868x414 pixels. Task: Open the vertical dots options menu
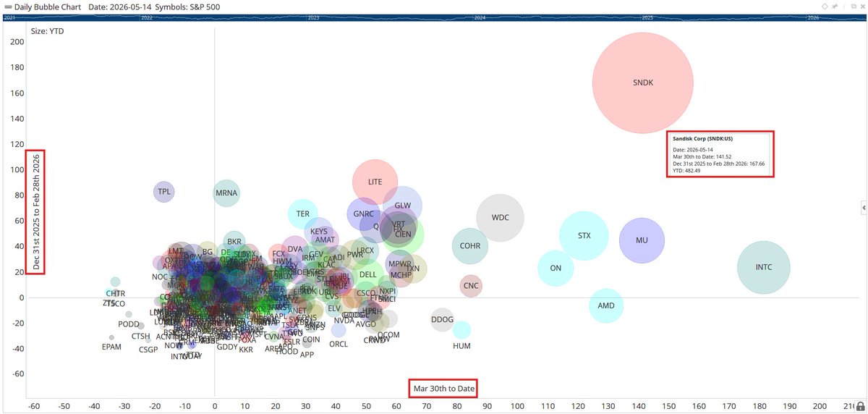[x=844, y=7]
